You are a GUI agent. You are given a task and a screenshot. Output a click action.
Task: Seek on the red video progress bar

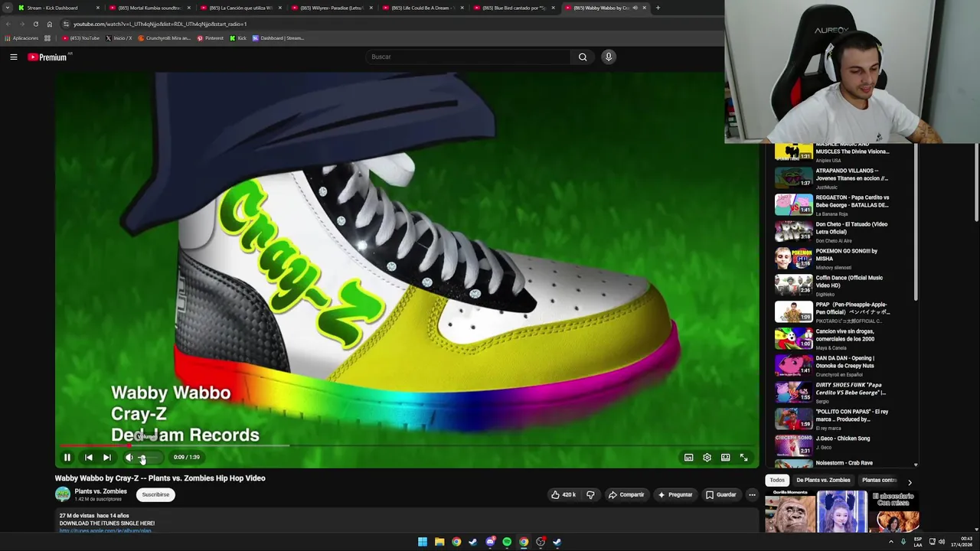coord(407,445)
